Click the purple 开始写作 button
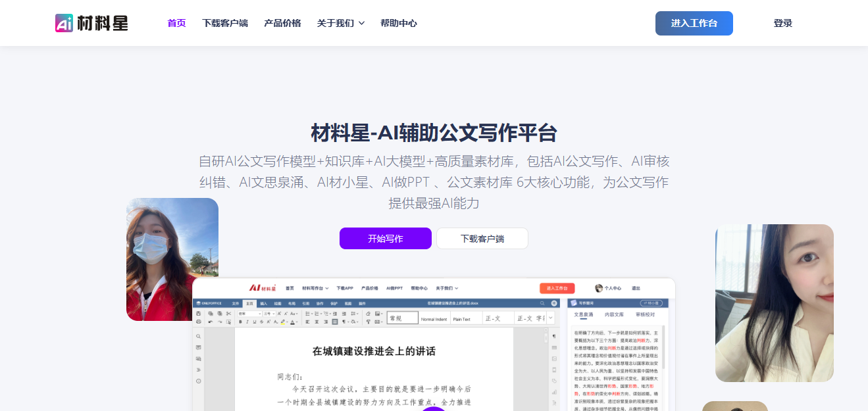This screenshot has width=868, height=411. tap(386, 238)
